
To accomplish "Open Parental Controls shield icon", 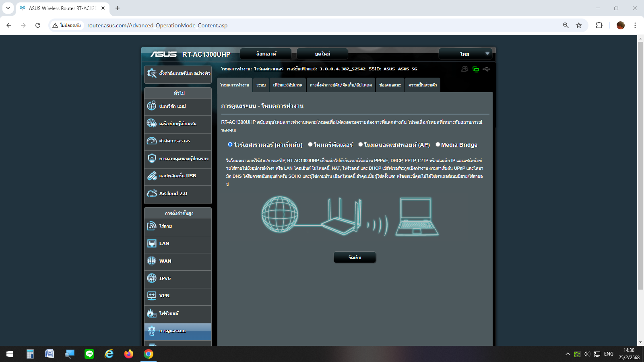I will pyautogui.click(x=152, y=158).
